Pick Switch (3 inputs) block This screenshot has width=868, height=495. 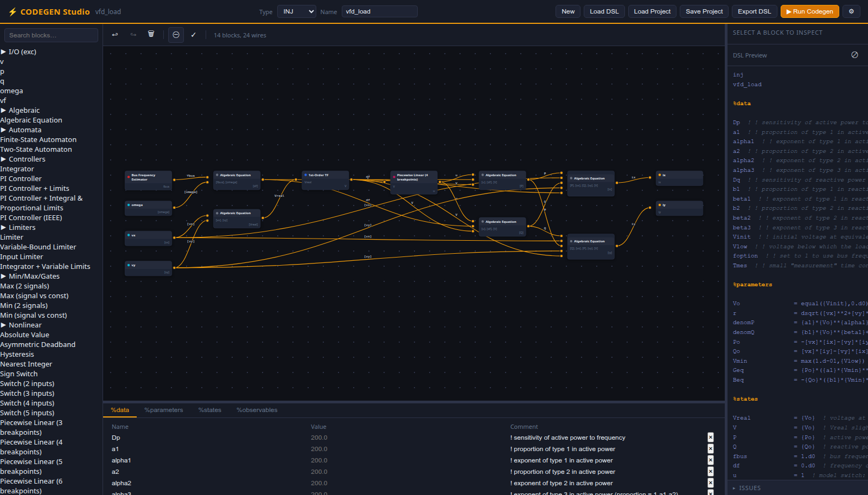pos(27,393)
